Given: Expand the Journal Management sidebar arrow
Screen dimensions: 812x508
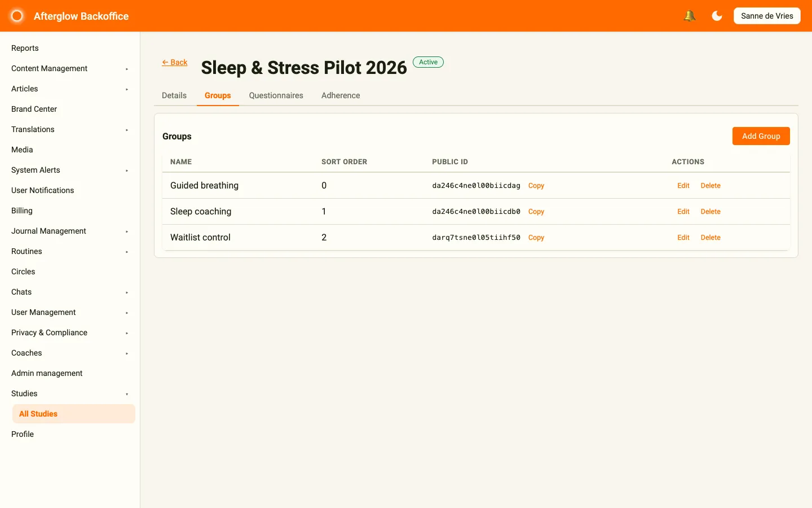Looking at the screenshot, I should pyautogui.click(x=127, y=231).
